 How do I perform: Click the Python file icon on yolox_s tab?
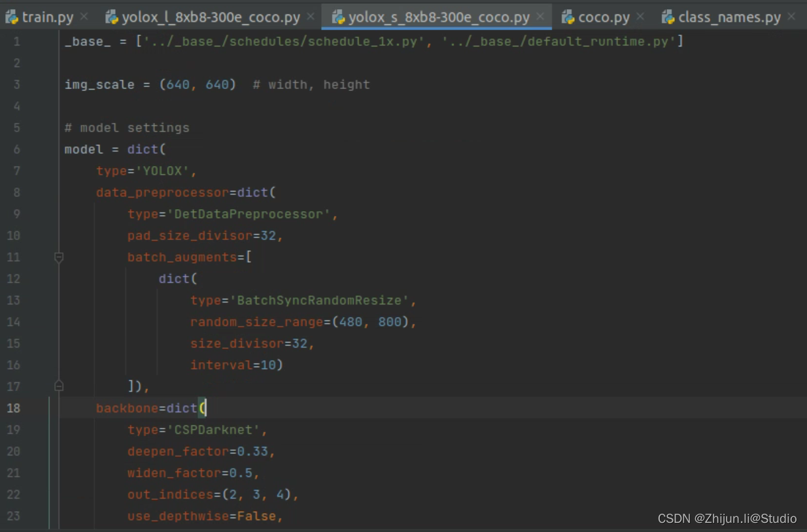pos(339,17)
